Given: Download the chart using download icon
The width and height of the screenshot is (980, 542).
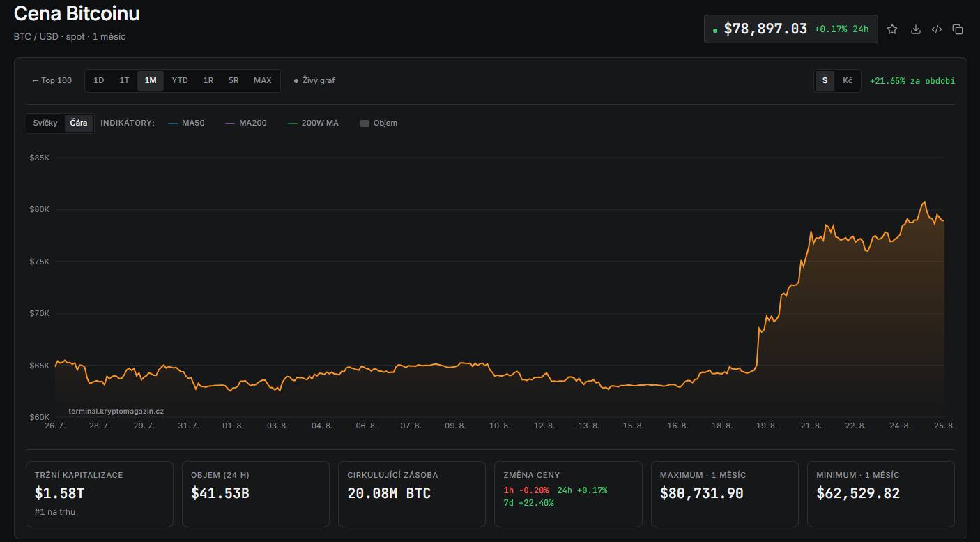Looking at the screenshot, I should pos(916,29).
